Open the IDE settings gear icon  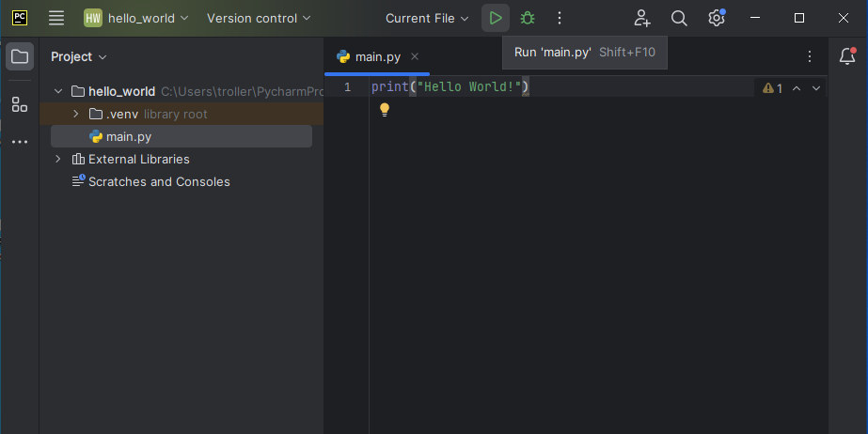coord(717,18)
